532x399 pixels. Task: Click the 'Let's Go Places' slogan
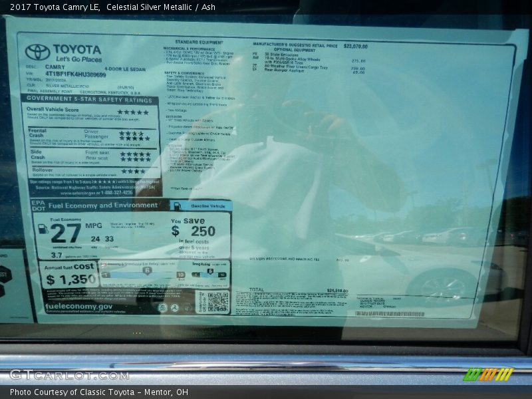point(78,59)
